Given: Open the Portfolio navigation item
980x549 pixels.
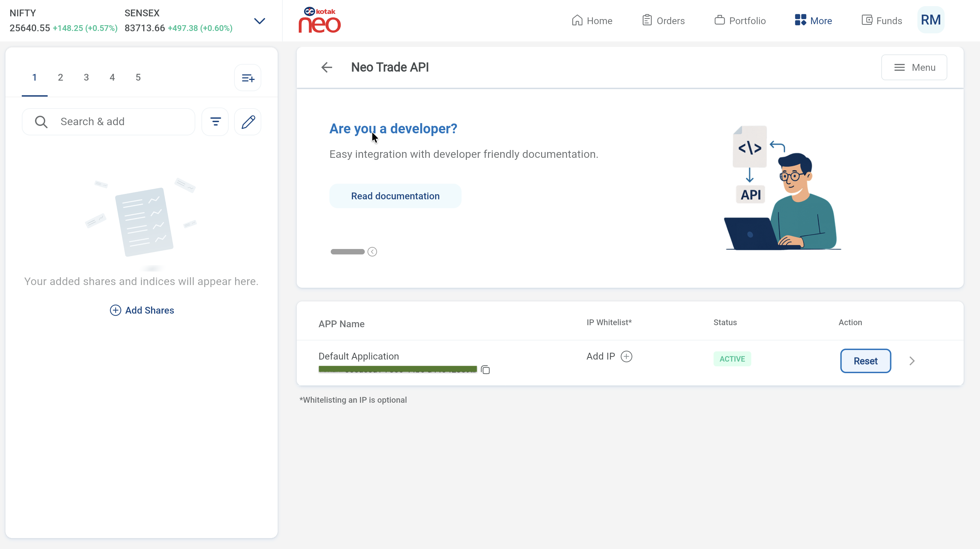Looking at the screenshot, I should point(740,20).
